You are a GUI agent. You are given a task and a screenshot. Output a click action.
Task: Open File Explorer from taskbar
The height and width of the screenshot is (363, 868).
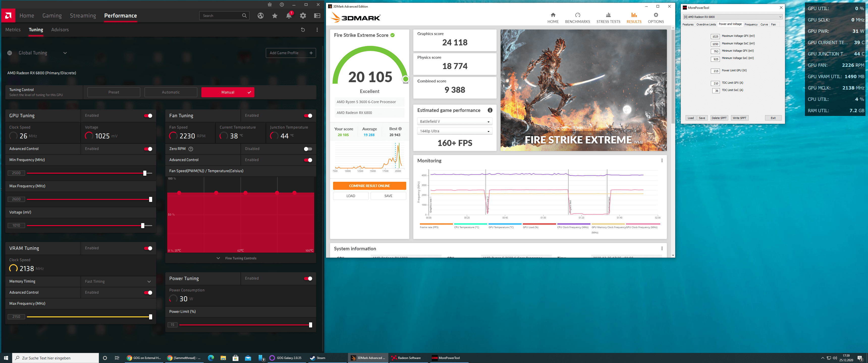(223, 358)
